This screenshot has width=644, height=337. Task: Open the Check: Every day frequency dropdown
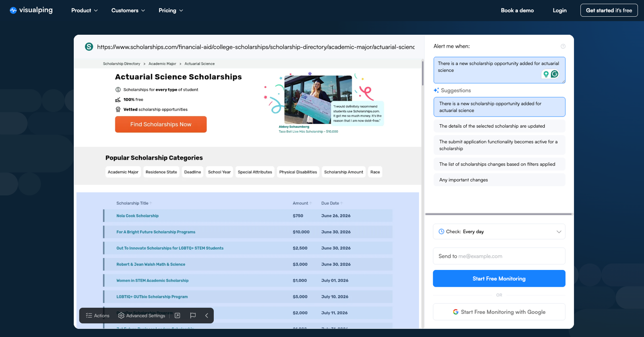click(x=499, y=232)
